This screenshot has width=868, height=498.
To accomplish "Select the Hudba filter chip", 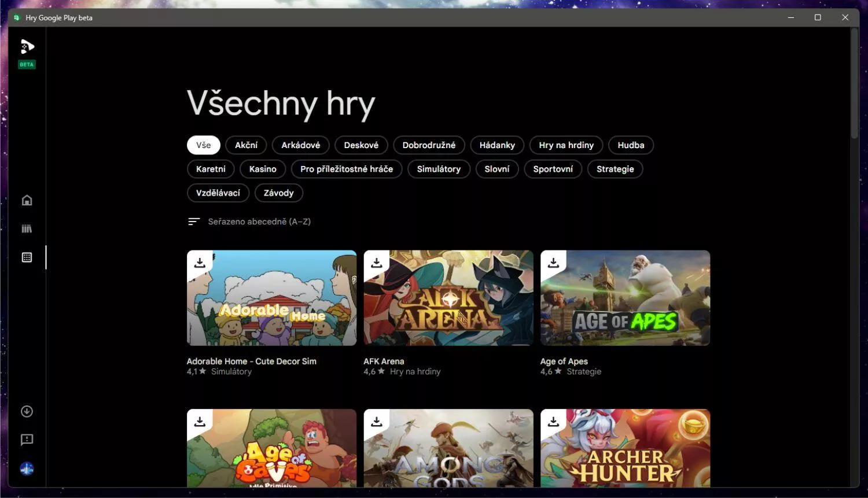I will tap(631, 145).
